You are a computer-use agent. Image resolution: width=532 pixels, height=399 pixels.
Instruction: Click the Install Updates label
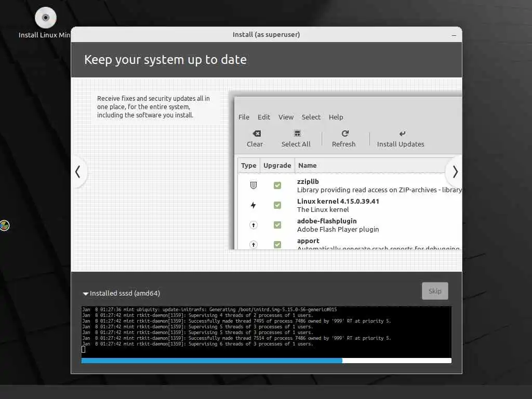[401, 144]
